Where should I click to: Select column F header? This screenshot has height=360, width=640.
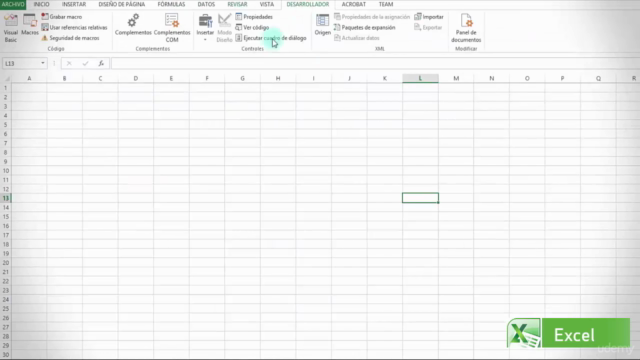(207, 78)
